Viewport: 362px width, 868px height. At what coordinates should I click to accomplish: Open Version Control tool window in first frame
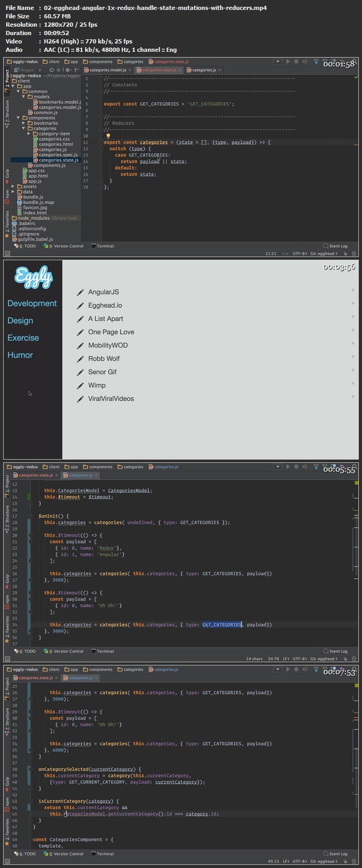pos(64,246)
